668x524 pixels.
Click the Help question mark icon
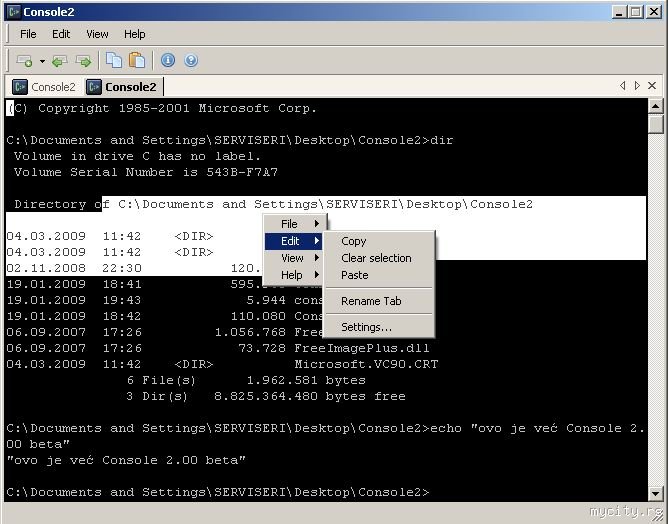pos(191,60)
